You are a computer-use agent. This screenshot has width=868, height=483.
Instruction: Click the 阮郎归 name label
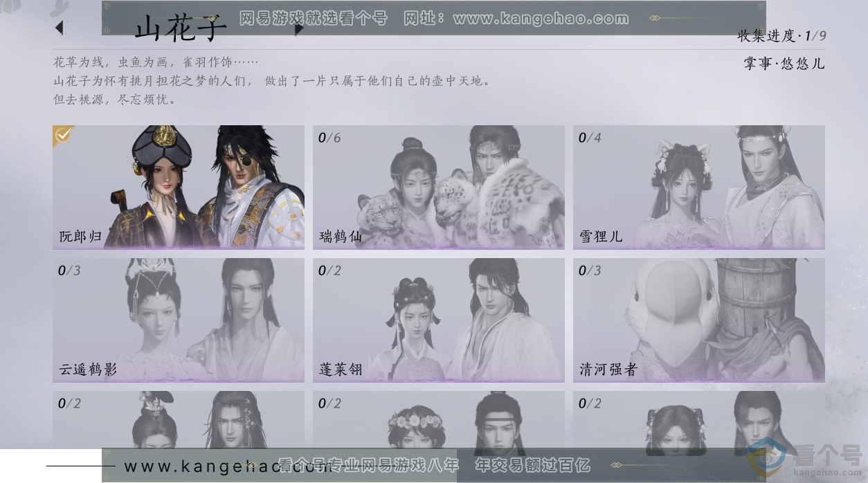click(81, 237)
